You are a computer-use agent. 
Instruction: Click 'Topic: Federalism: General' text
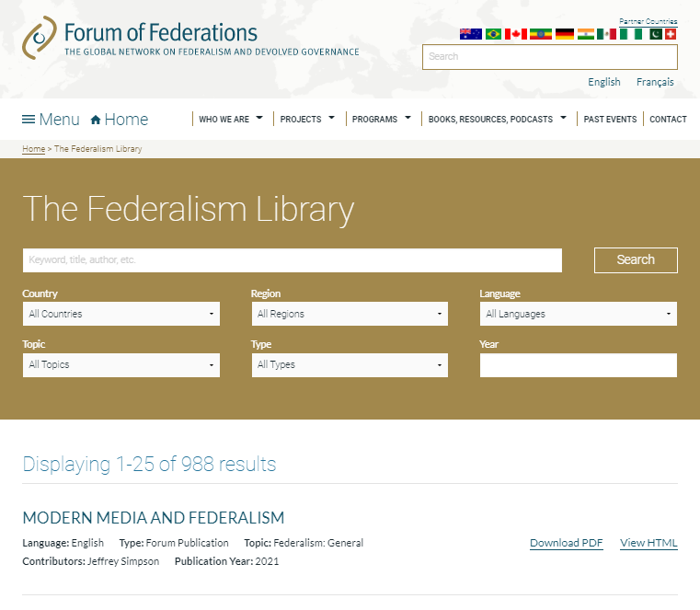304,543
